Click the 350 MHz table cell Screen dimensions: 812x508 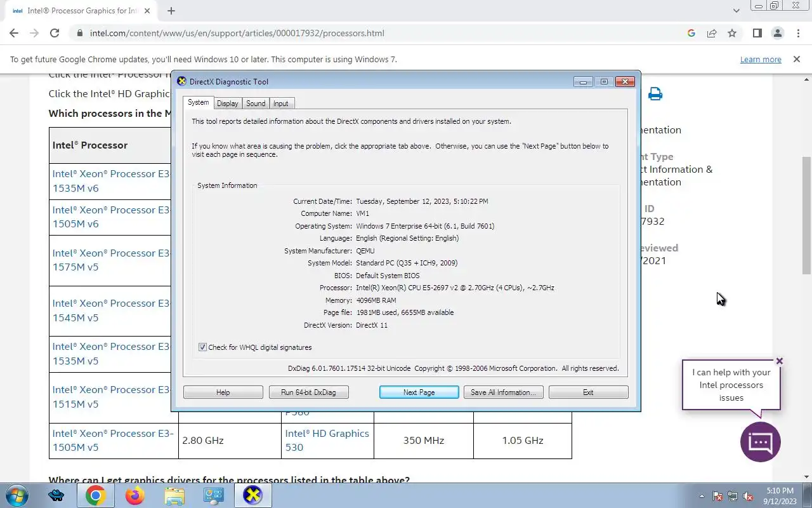pyautogui.click(x=424, y=440)
